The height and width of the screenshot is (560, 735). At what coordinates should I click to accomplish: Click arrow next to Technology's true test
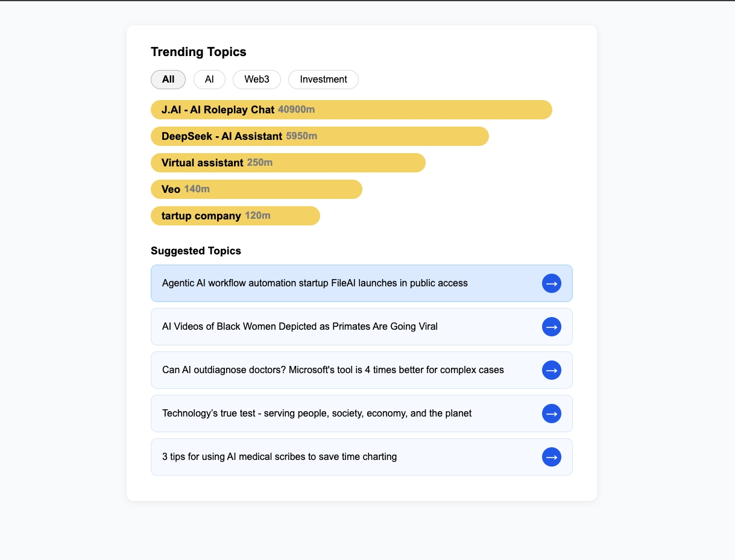[552, 414]
